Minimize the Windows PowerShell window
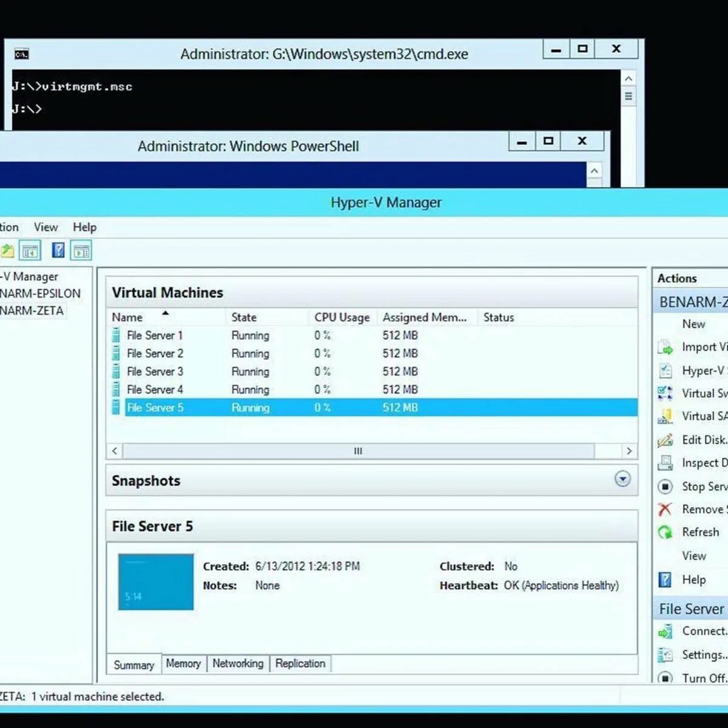 [x=522, y=141]
